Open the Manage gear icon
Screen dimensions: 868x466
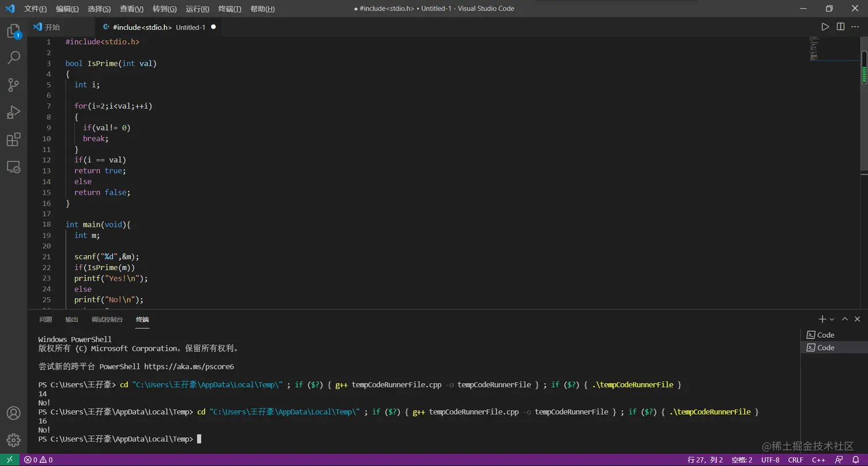point(13,440)
